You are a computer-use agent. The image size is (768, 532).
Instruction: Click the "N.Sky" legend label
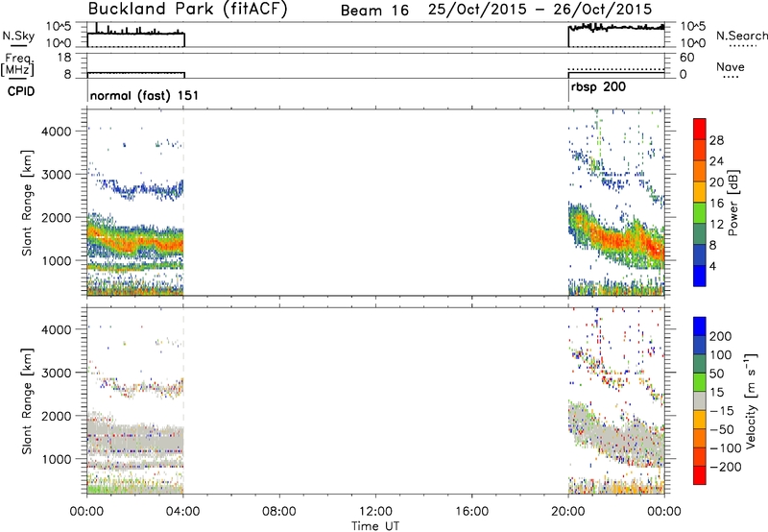coord(18,36)
